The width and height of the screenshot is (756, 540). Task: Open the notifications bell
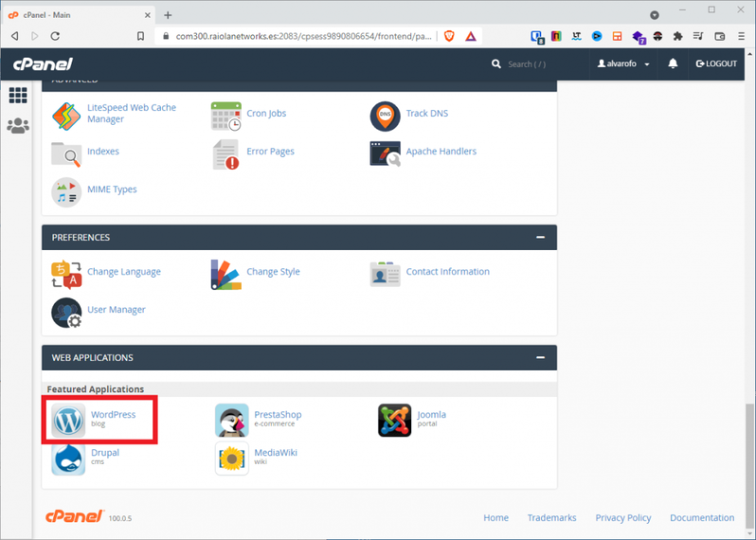[673, 63]
